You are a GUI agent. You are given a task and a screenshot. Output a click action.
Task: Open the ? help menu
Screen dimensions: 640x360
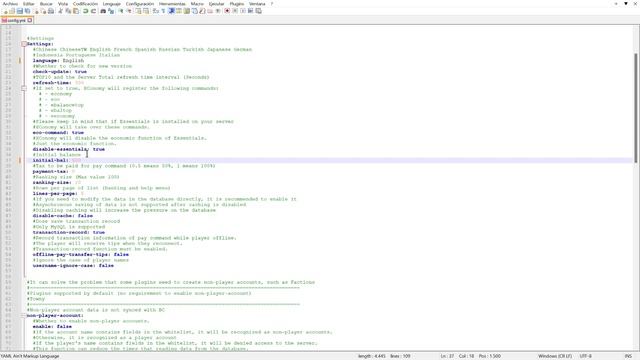click(x=272, y=4)
